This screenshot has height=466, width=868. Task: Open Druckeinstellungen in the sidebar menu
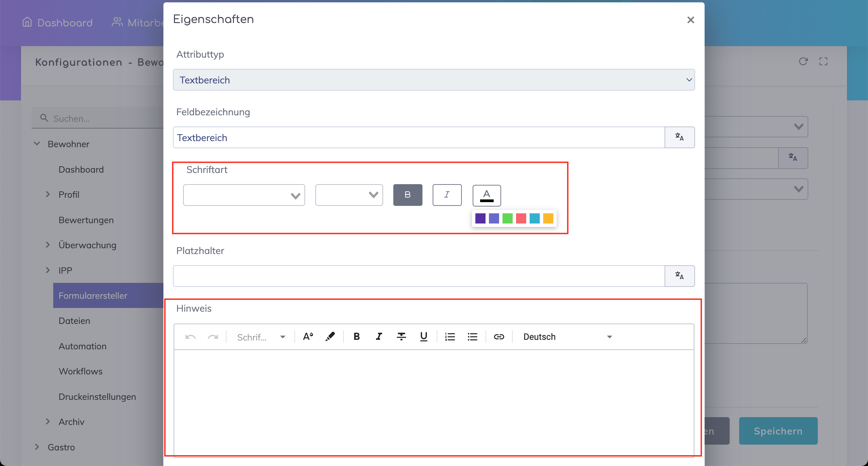click(x=97, y=397)
